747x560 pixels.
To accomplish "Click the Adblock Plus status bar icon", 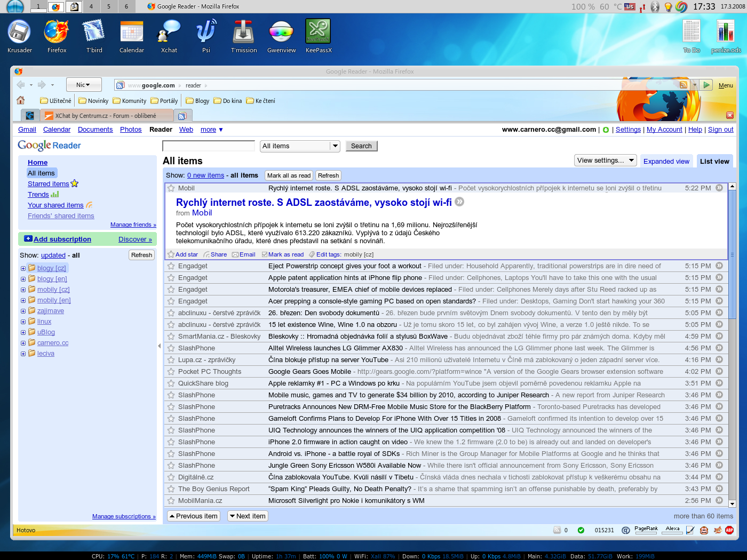I will pyautogui.click(x=729, y=530).
